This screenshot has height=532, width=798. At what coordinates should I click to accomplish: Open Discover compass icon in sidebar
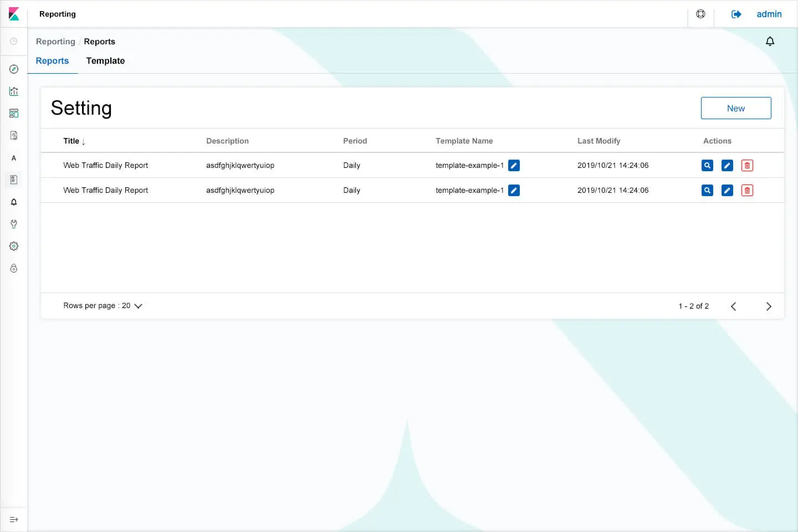tap(14, 69)
